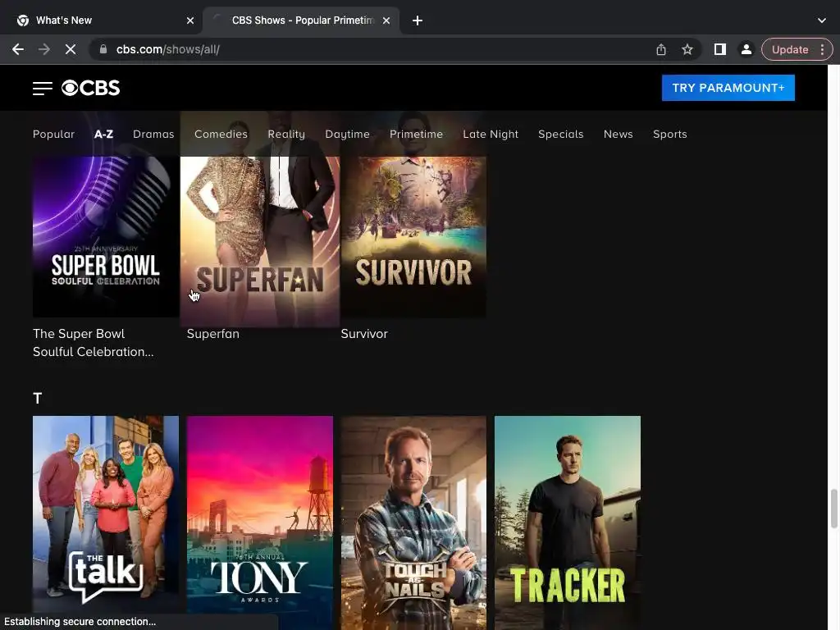
Task: Open the Reality category
Action: [x=286, y=134]
